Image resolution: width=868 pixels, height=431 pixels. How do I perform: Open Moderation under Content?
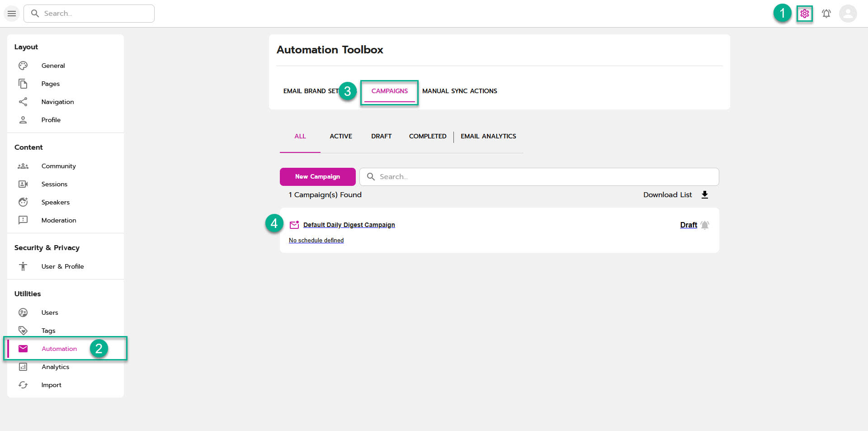pyautogui.click(x=59, y=220)
